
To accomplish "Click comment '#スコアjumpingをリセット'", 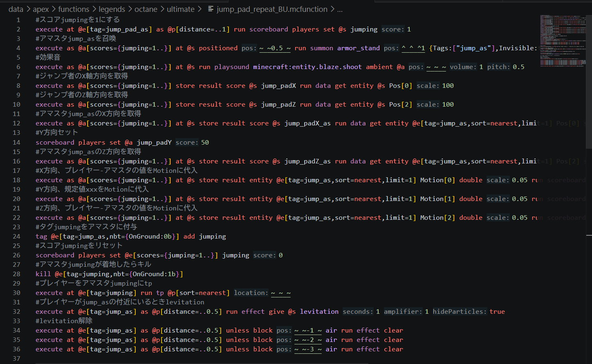I will pyautogui.click(x=79, y=246).
